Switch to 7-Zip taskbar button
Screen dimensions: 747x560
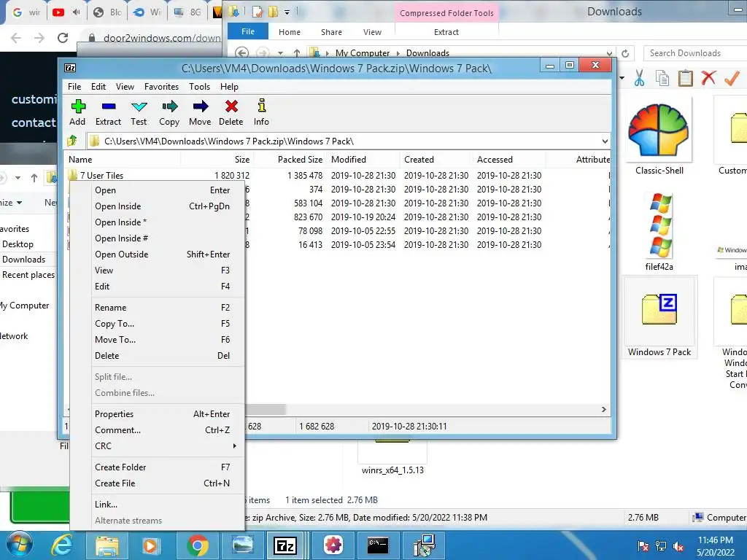click(x=286, y=545)
